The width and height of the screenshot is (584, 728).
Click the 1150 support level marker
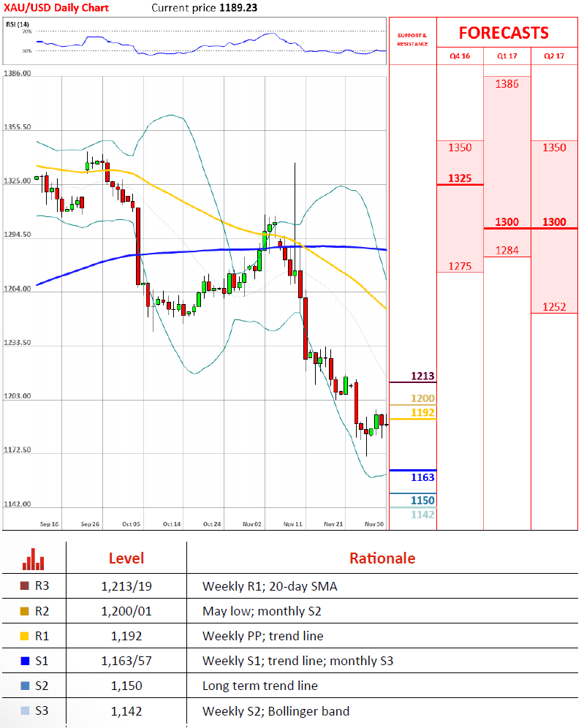(422, 501)
